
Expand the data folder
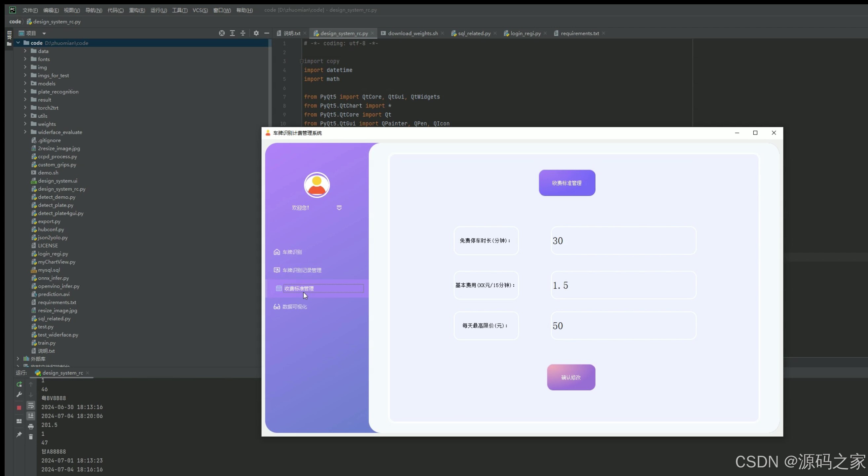(25, 51)
